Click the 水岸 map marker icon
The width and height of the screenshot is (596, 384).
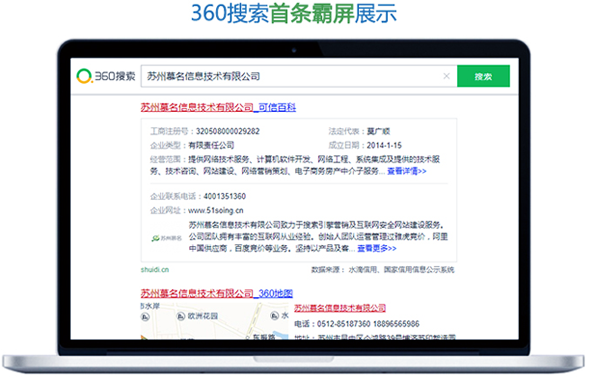pos(145,317)
